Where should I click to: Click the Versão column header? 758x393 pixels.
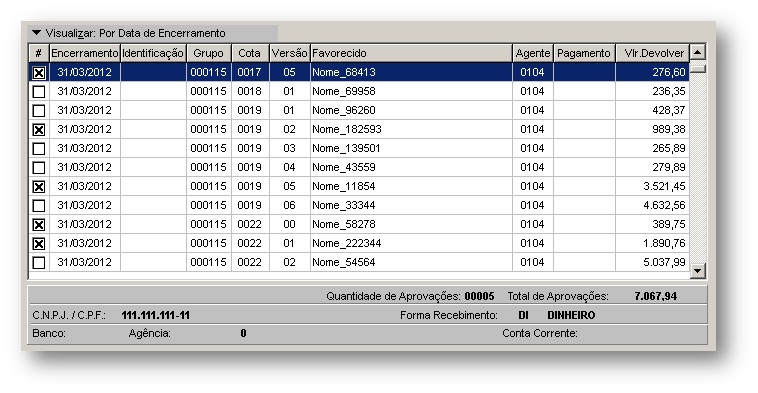[289, 53]
